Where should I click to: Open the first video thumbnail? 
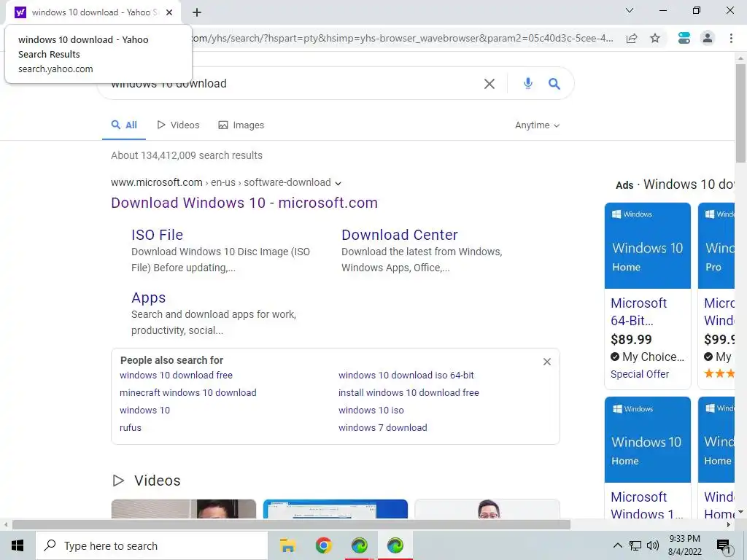click(x=183, y=508)
